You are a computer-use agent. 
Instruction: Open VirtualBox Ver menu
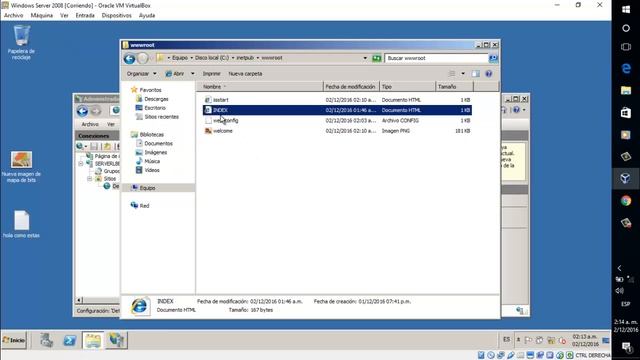pyautogui.click(x=64, y=16)
